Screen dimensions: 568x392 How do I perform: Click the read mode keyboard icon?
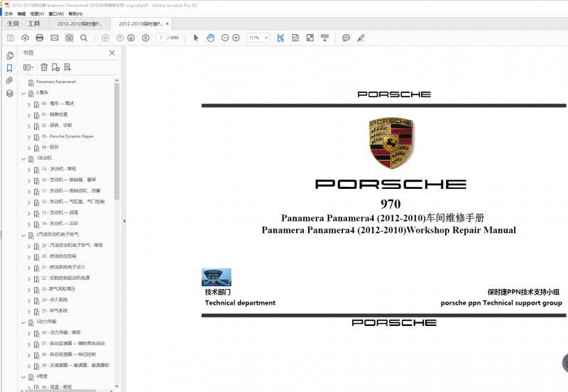[x=324, y=38]
